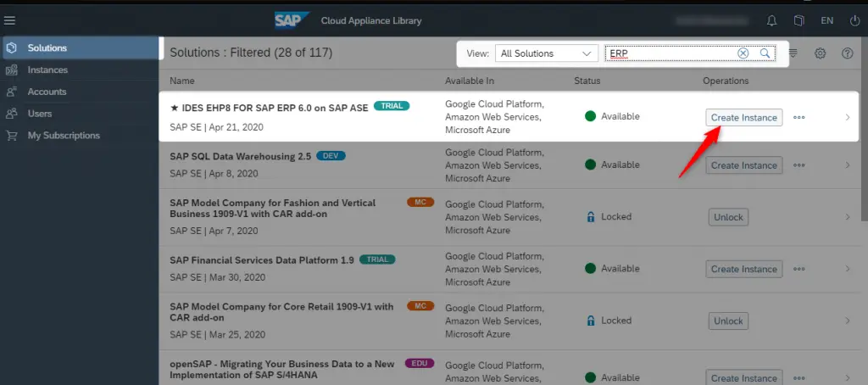Open the hamburger navigation menu
The image size is (868, 385).
[9, 20]
